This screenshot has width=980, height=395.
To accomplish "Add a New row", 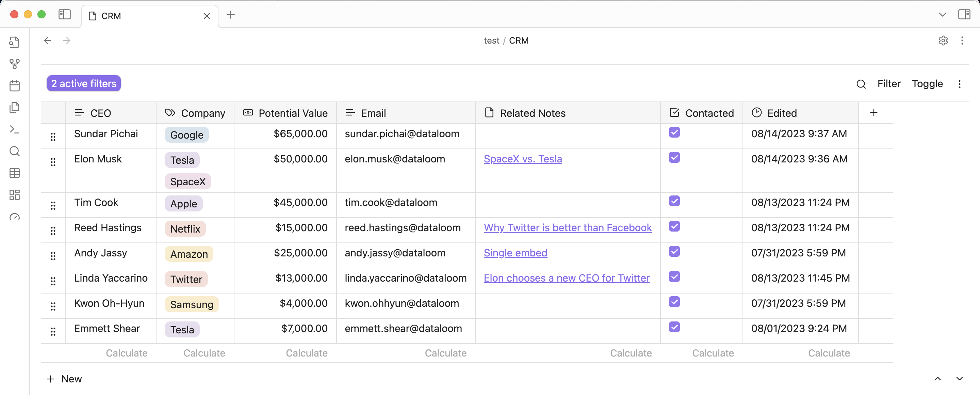I will [x=64, y=379].
